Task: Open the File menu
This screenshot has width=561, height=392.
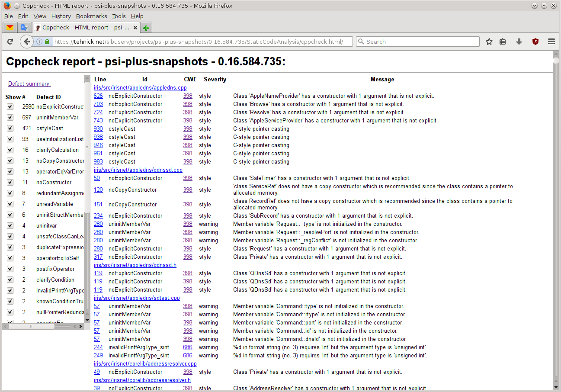Action: click(x=9, y=16)
